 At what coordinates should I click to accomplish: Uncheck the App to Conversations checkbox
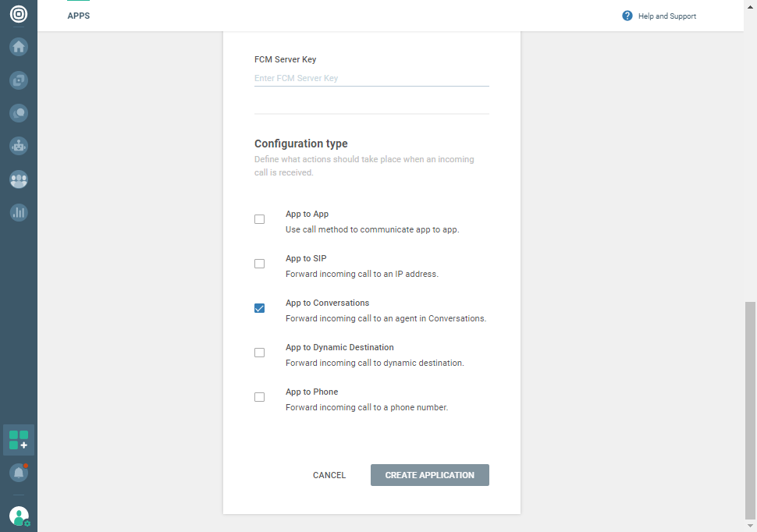[x=260, y=308]
